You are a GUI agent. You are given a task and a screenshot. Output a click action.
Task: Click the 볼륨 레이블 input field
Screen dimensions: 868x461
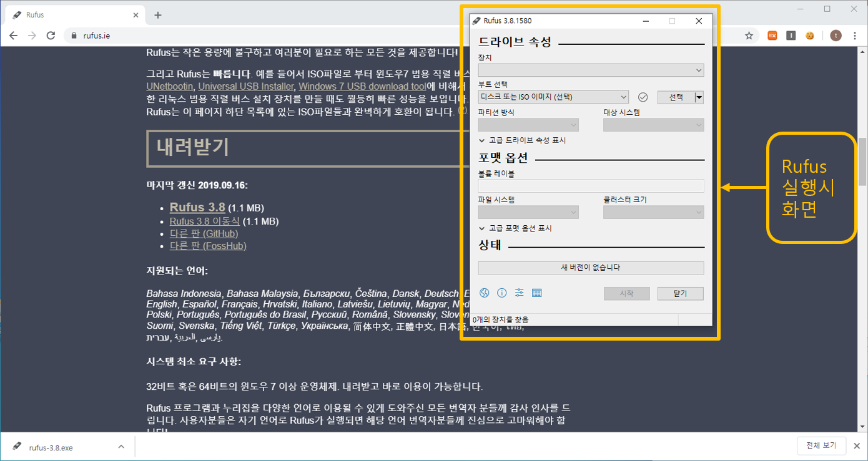point(591,186)
